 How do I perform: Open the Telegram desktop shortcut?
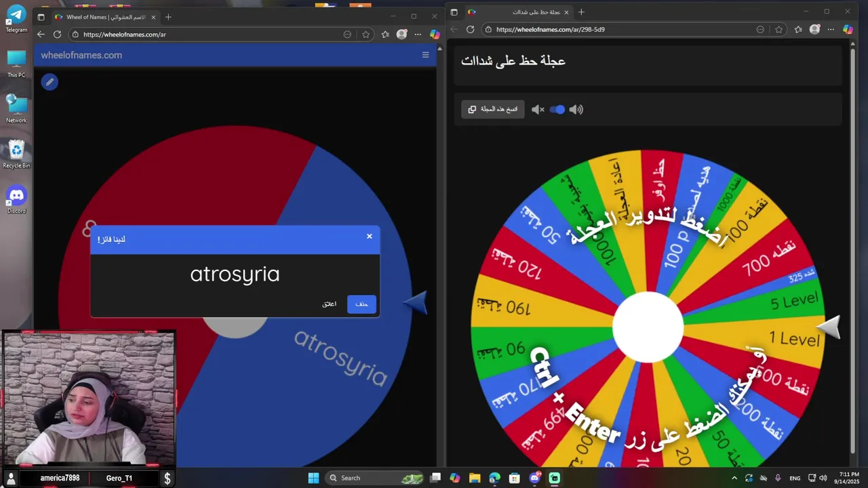click(16, 18)
